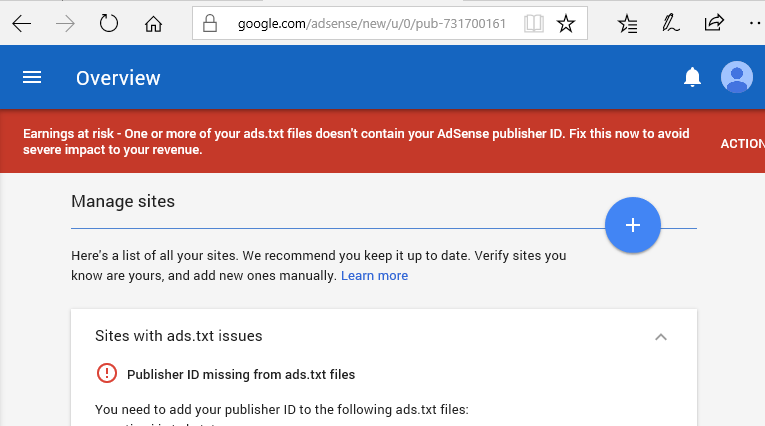Image resolution: width=765 pixels, height=426 pixels.
Task: Open the account profile avatar
Action: pos(737,78)
